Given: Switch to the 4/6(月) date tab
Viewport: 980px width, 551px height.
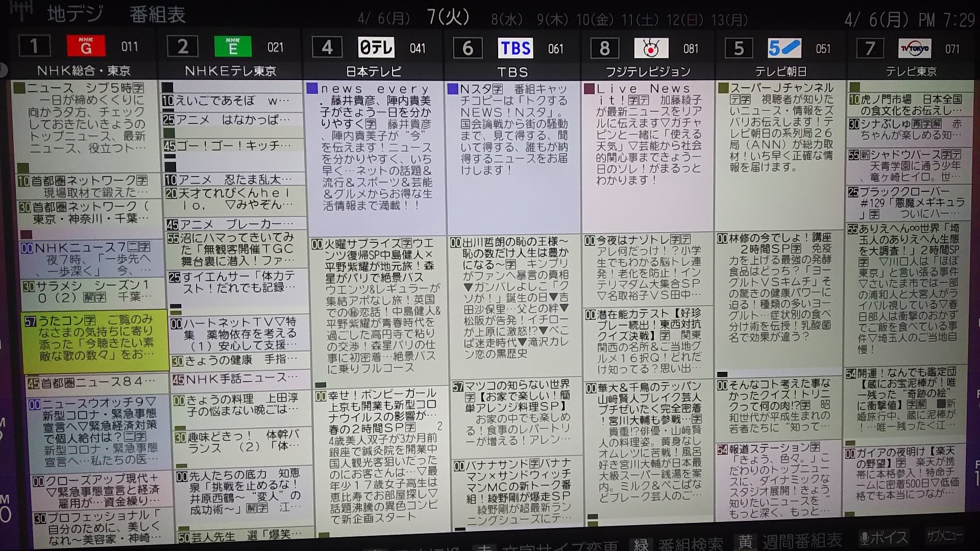Looking at the screenshot, I should pos(383,19).
